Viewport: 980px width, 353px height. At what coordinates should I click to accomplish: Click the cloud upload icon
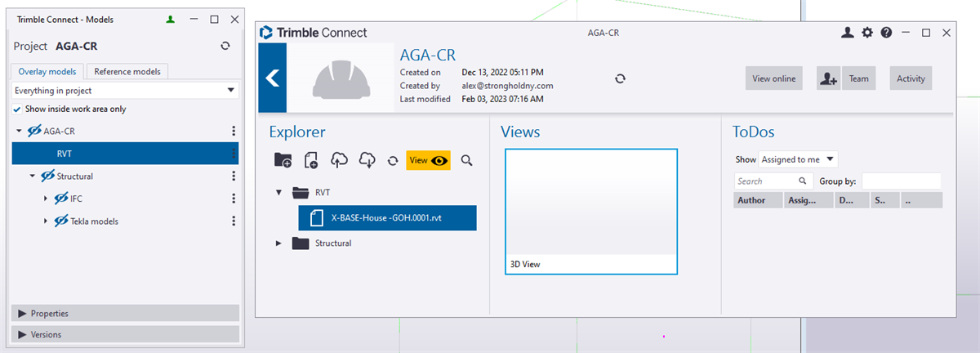point(340,160)
